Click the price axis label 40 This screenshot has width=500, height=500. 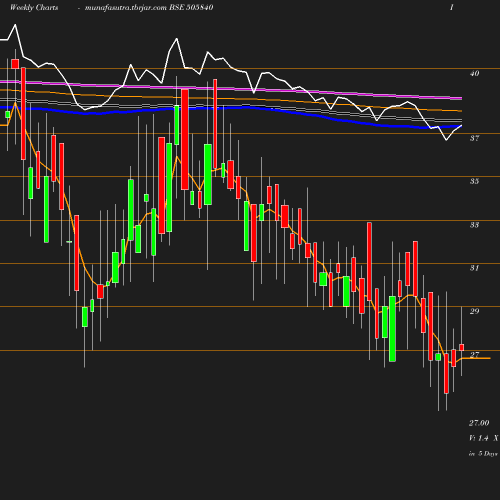pyautogui.click(x=474, y=73)
